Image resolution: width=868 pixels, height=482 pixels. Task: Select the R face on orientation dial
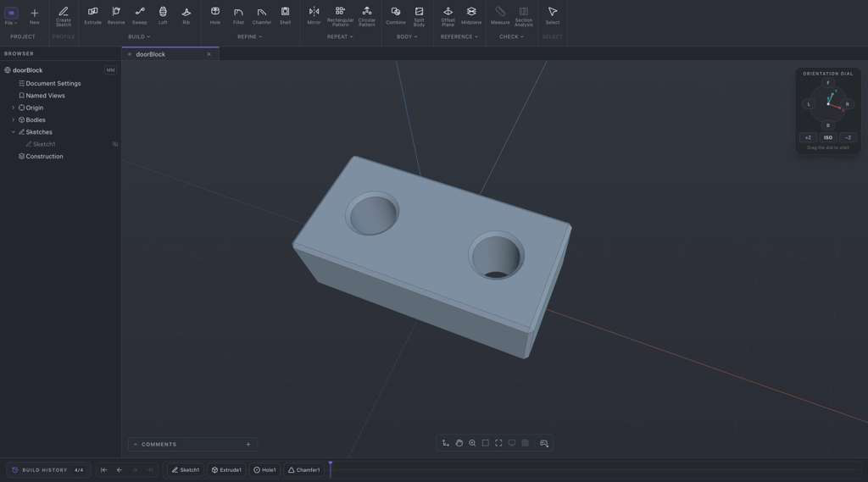tap(847, 104)
